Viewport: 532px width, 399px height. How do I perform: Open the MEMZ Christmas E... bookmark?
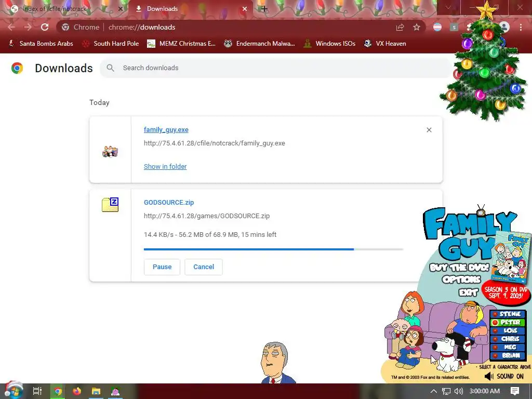click(181, 44)
